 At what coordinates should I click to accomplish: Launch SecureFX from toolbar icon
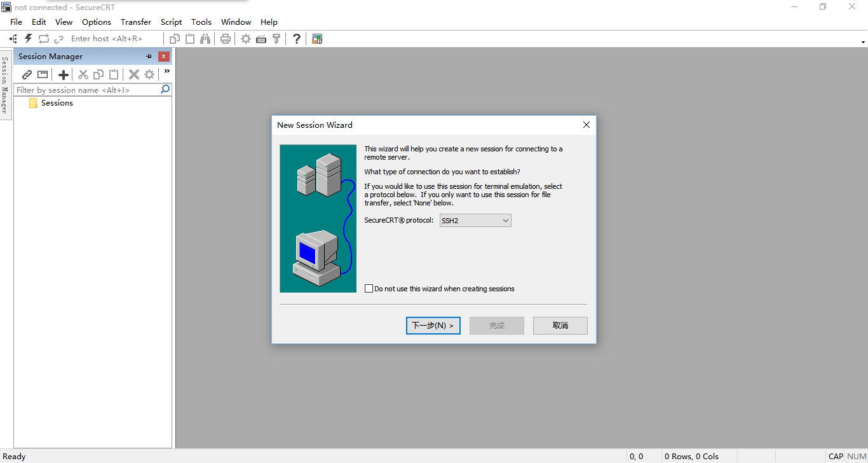[x=317, y=39]
